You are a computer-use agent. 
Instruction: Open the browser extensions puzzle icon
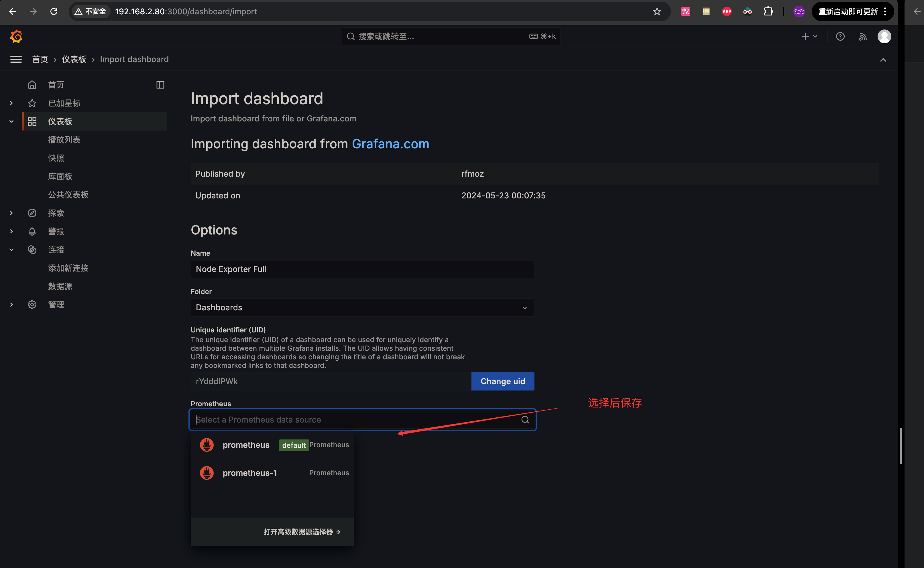(x=768, y=11)
